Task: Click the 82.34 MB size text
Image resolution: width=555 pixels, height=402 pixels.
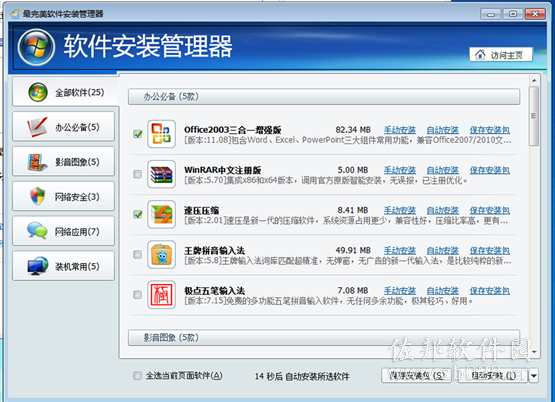Action: (x=353, y=130)
